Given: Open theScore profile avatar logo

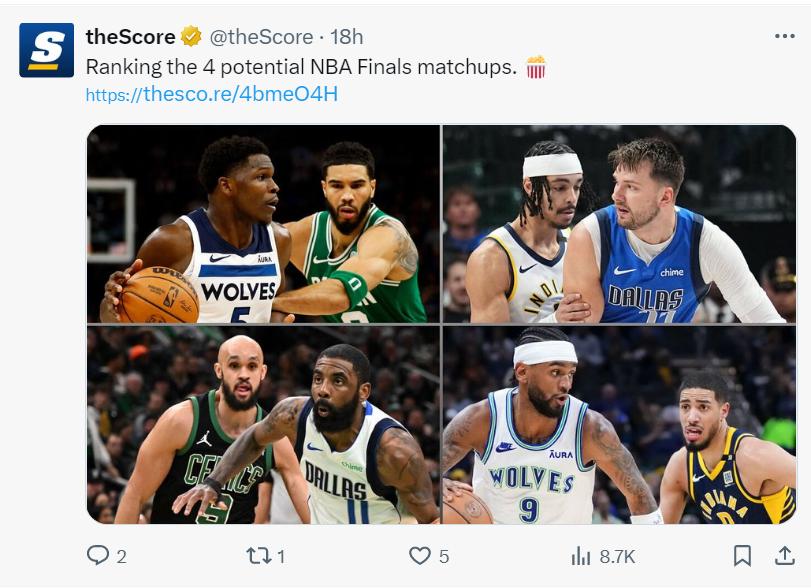Looking at the screenshot, I should [46, 50].
